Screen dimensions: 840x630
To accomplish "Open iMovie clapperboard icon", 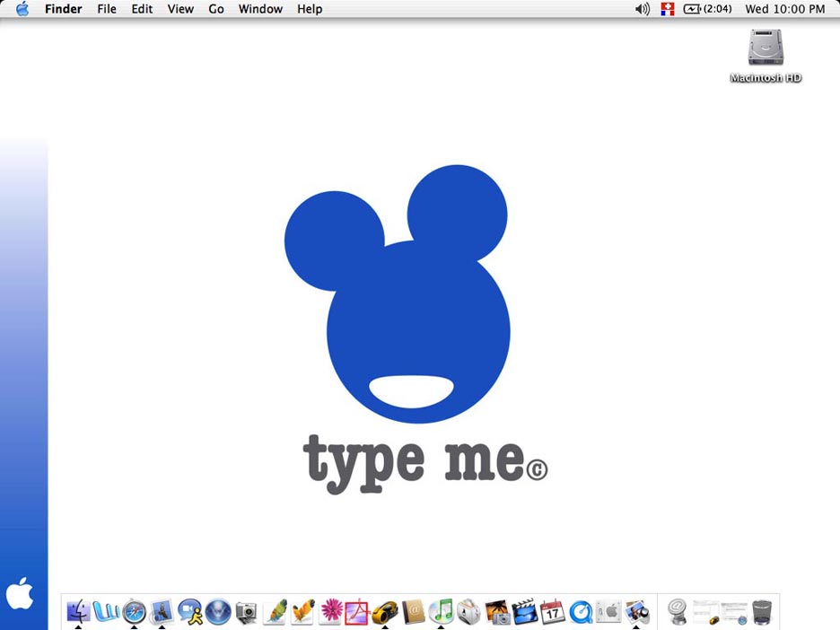I will (525, 611).
